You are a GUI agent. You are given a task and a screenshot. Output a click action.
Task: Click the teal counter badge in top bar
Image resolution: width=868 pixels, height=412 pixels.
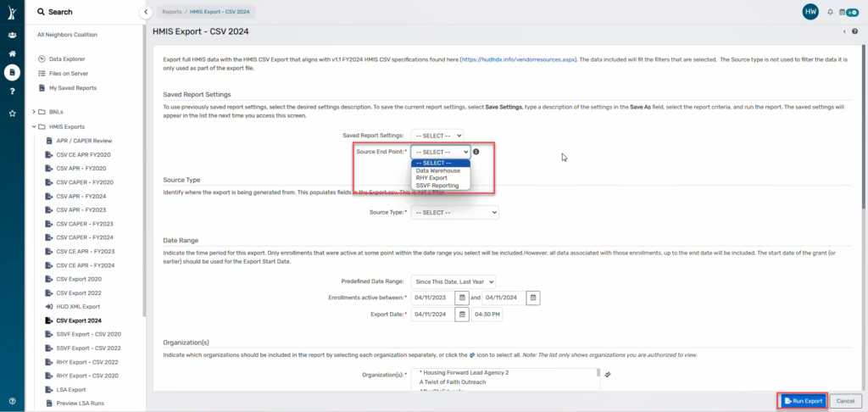pos(853,12)
